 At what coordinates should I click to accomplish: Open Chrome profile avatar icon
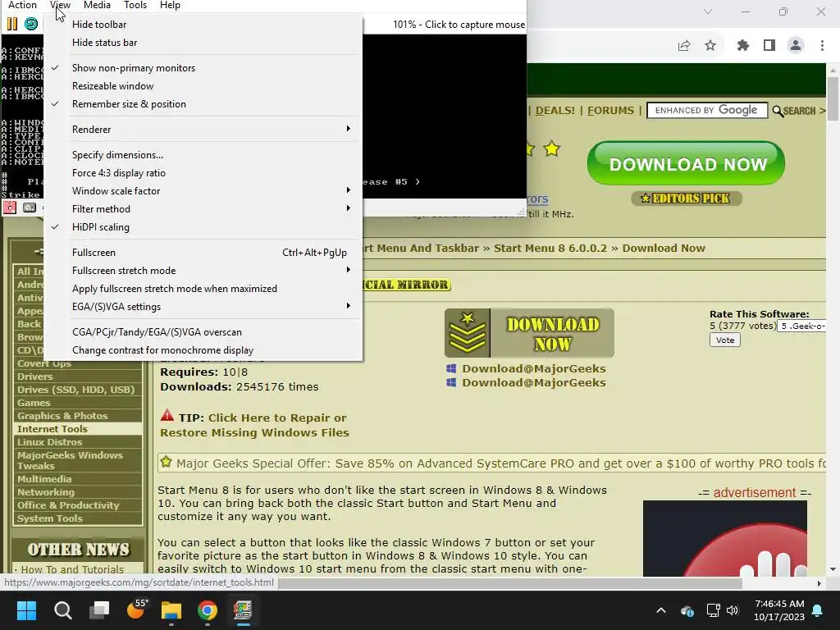[796, 46]
